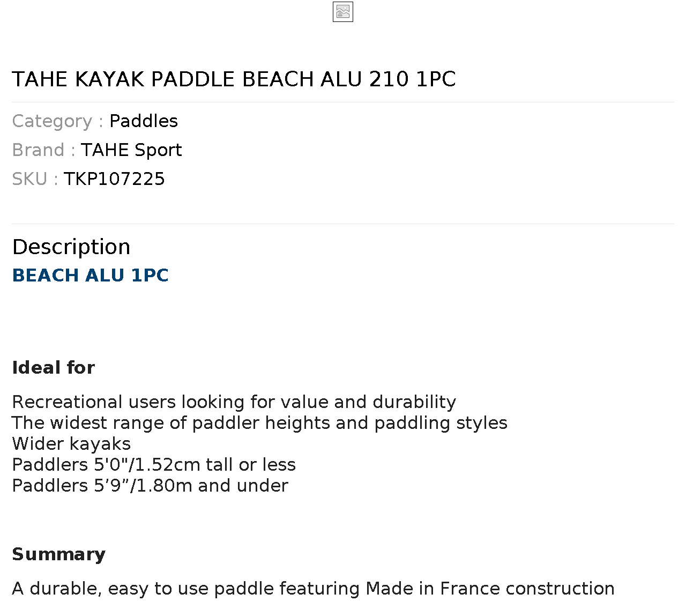The image size is (686, 616).
Task: Open the TAHE Sport brand link
Action: click(x=131, y=150)
